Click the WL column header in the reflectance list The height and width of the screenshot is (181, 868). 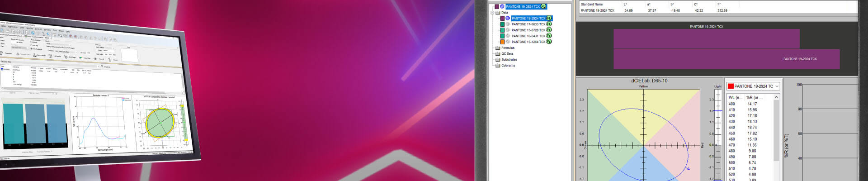(x=735, y=97)
